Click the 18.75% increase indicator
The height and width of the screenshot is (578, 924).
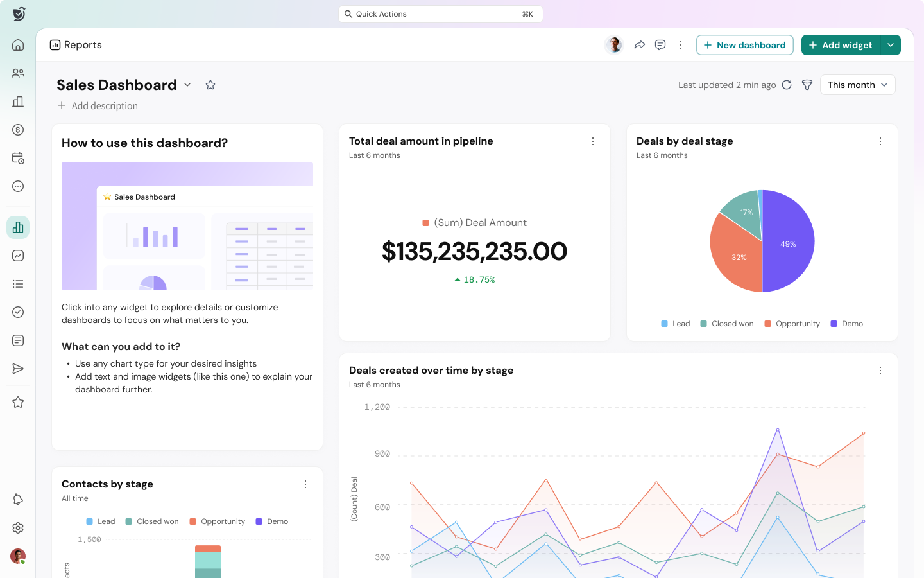(x=474, y=280)
